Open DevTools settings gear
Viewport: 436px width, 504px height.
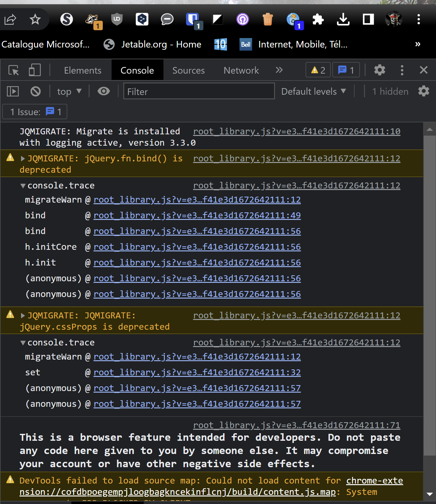380,70
